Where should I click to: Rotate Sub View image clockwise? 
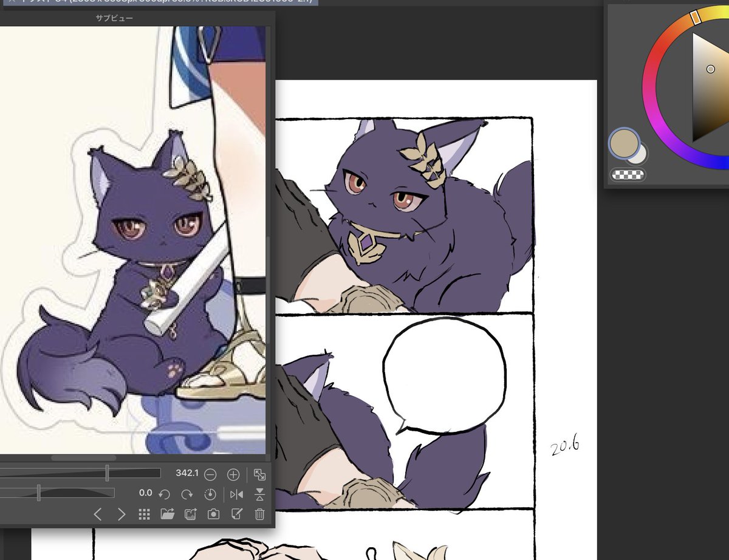pyautogui.click(x=187, y=494)
